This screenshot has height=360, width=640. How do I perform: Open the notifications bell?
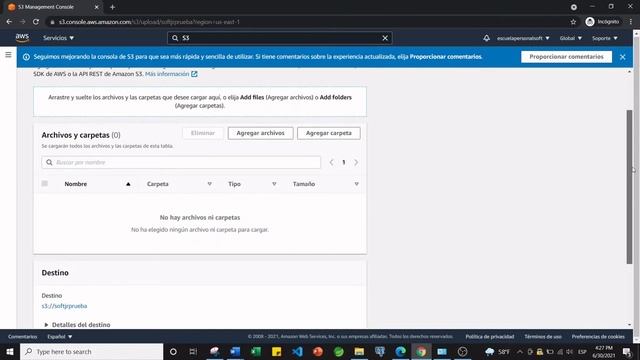tap(486, 38)
